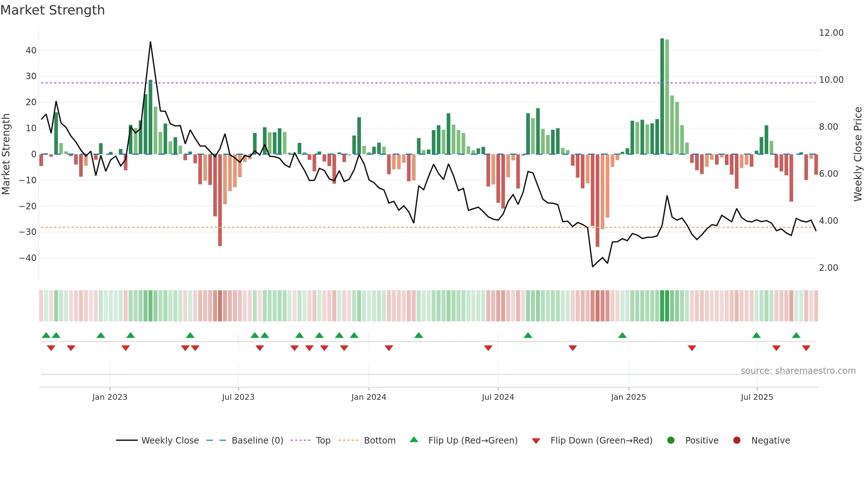Select the Jul 2025 x-axis label
The height and width of the screenshot is (488, 868).
[x=757, y=397]
